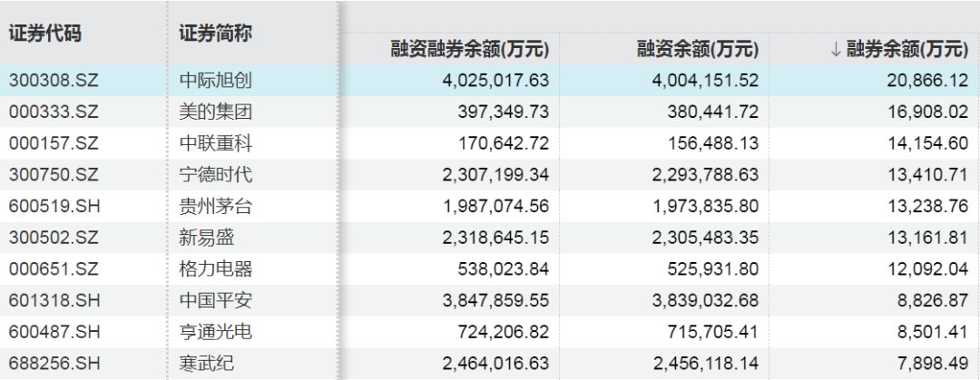
Task: Select stock code 600519.SH
Action: [54, 206]
